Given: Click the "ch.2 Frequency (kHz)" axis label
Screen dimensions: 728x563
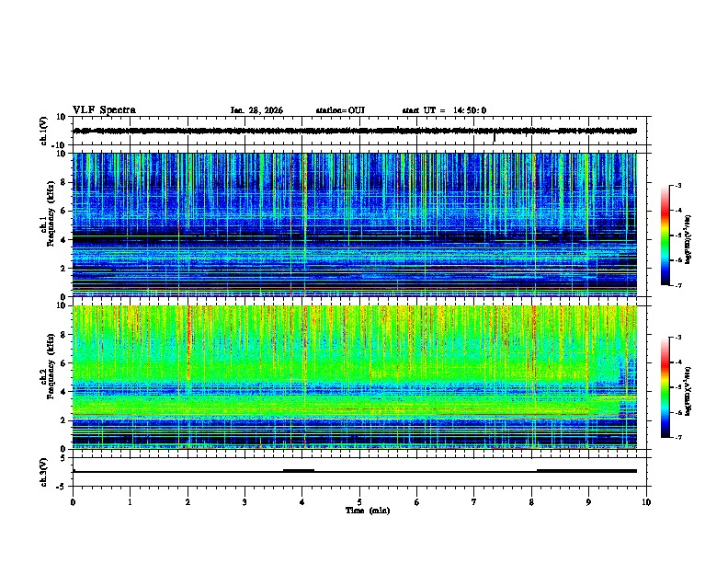Looking at the screenshot, I should click(x=48, y=366).
